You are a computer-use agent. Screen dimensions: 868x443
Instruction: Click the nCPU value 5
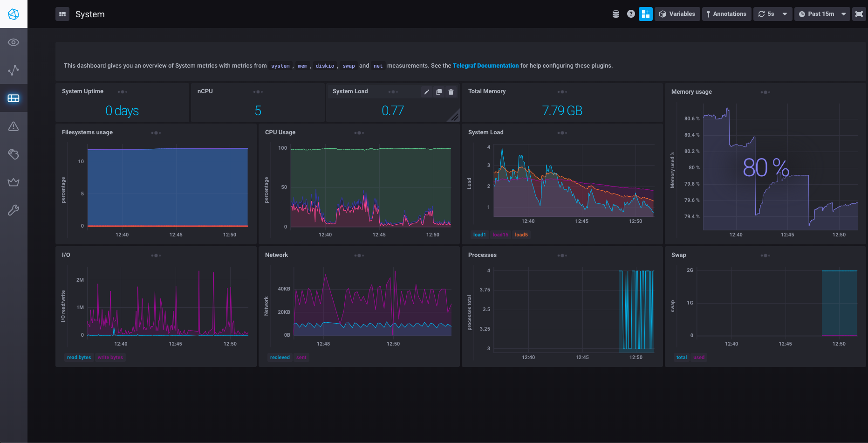[x=258, y=111]
